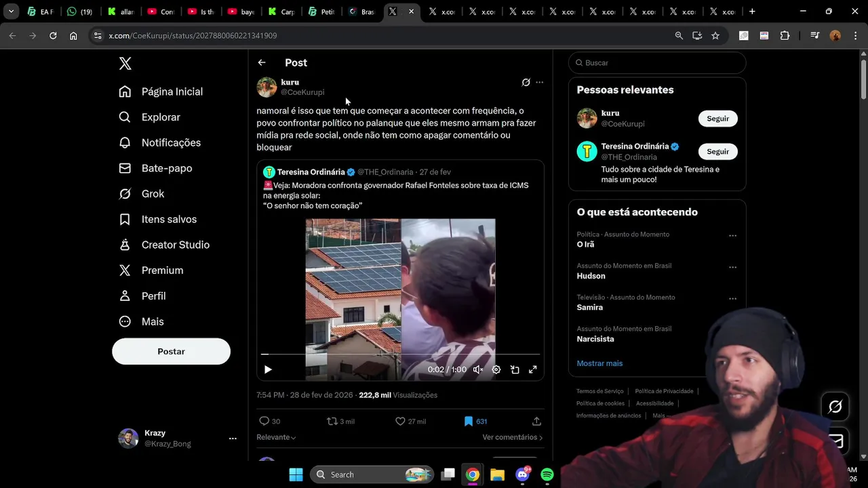Open Mais menu in sidebar

coord(141,321)
